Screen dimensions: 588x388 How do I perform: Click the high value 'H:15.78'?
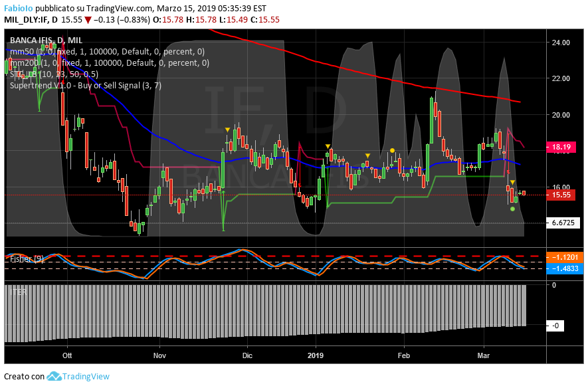201,19
